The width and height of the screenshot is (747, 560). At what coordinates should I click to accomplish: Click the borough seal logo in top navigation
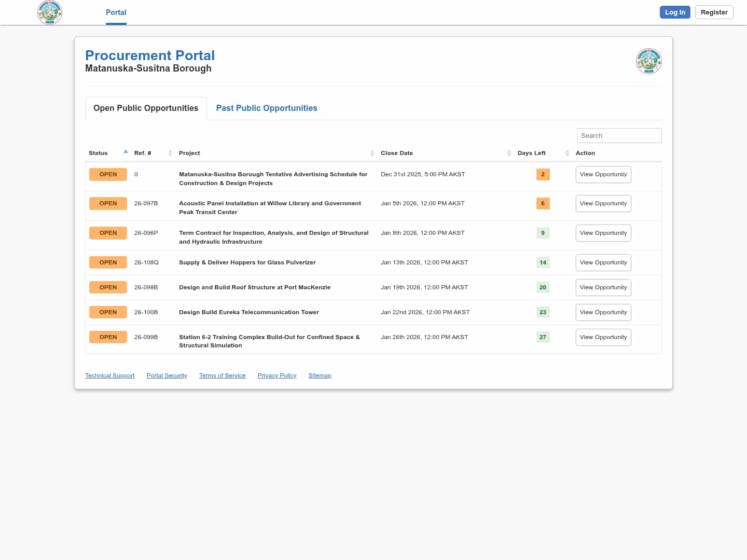(50, 12)
